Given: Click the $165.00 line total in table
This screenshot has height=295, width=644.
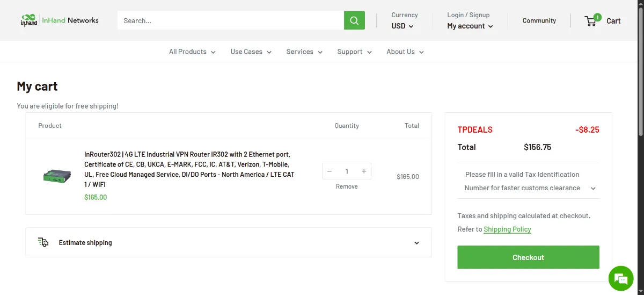Looking at the screenshot, I should 408,177.
